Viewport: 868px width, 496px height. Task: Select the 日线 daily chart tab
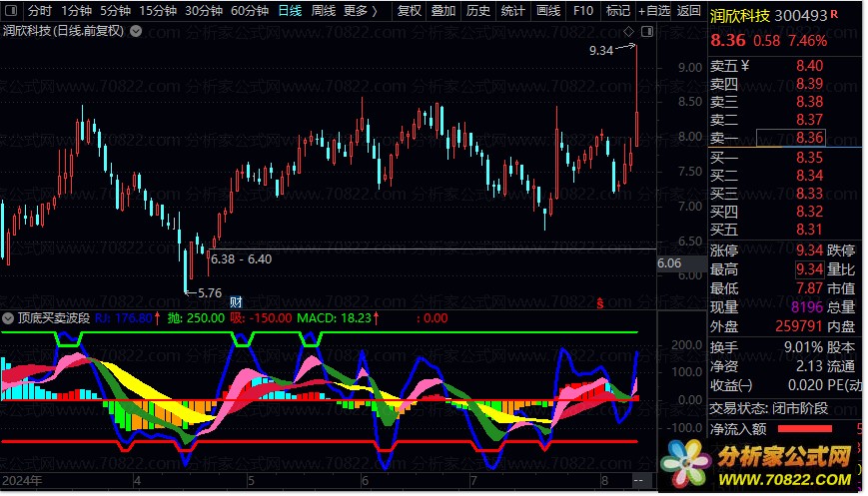pos(290,11)
